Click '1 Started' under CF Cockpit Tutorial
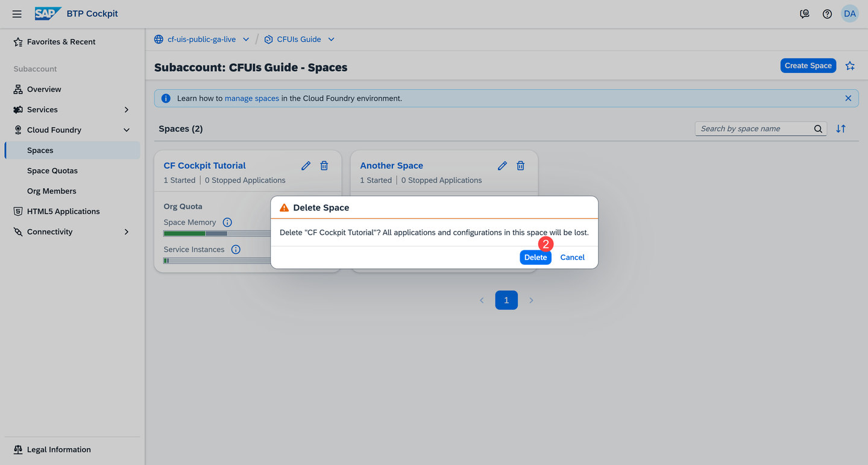This screenshot has width=868, height=465. tap(180, 180)
